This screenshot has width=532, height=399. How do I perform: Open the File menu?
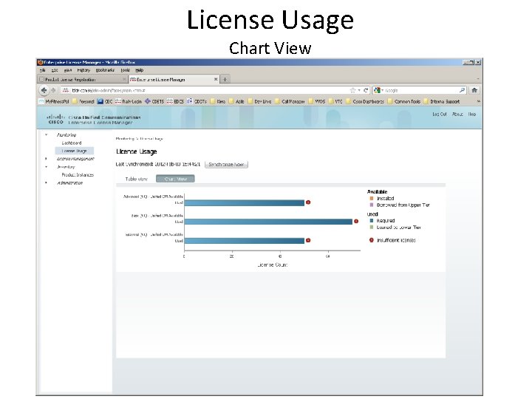[42, 70]
